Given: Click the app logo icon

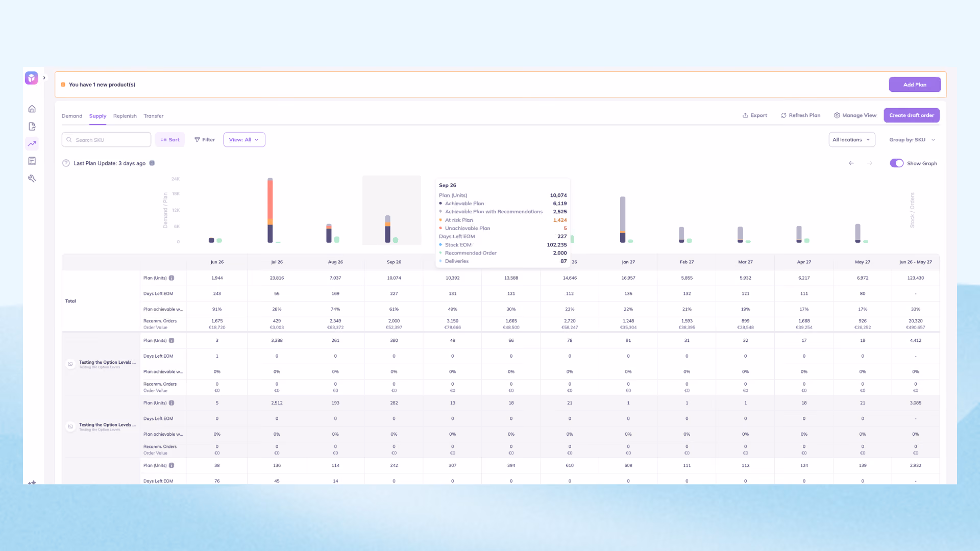Looking at the screenshot, I should [x=32, y=78].
